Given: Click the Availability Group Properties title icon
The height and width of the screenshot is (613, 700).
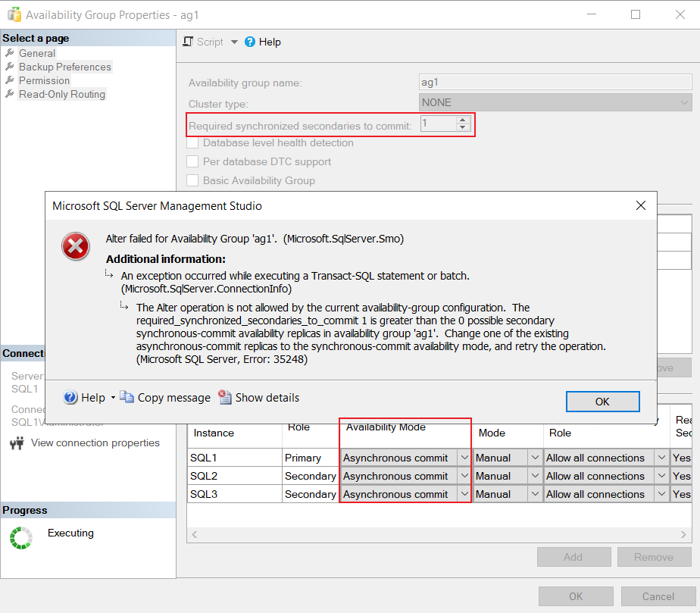Looking at the screenshot, I should point(14,14).
